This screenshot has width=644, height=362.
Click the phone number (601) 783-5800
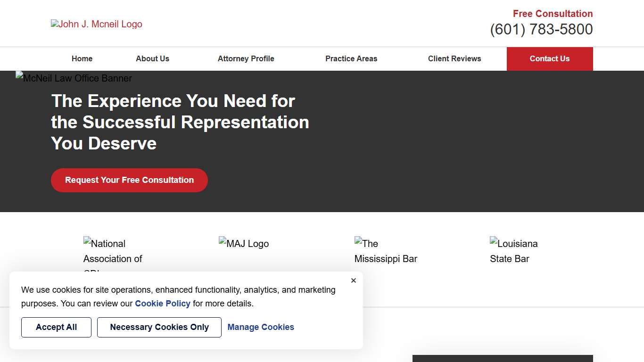coord(541,30)
